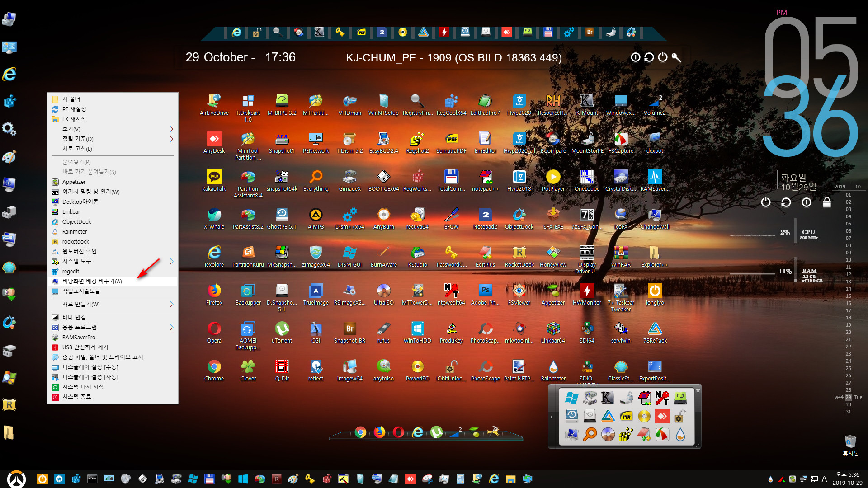This screenshot has width=868, height=488.
Task: Expand the 응용 프로그램 submenu
Action: coord(171,327)
